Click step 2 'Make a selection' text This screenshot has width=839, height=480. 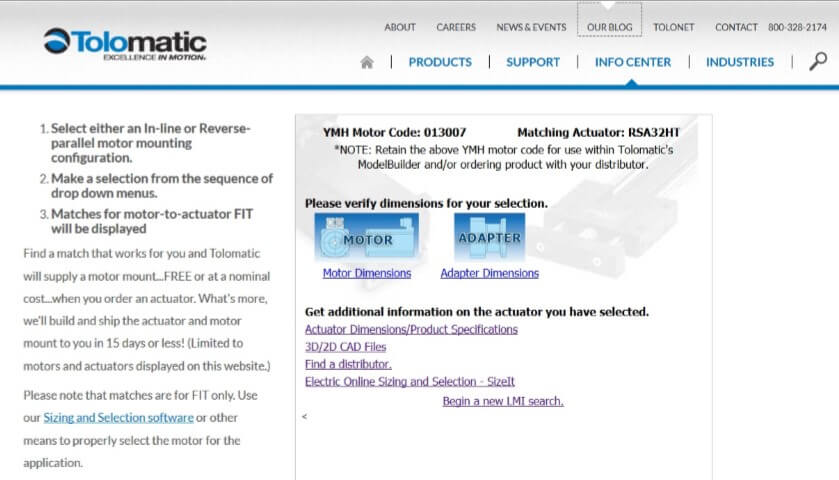162,186
